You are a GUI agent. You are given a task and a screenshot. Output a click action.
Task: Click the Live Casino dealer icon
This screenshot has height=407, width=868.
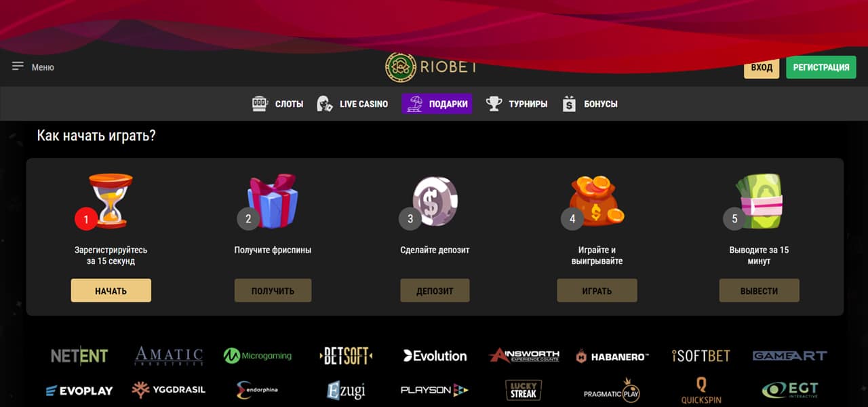point(325,104)
